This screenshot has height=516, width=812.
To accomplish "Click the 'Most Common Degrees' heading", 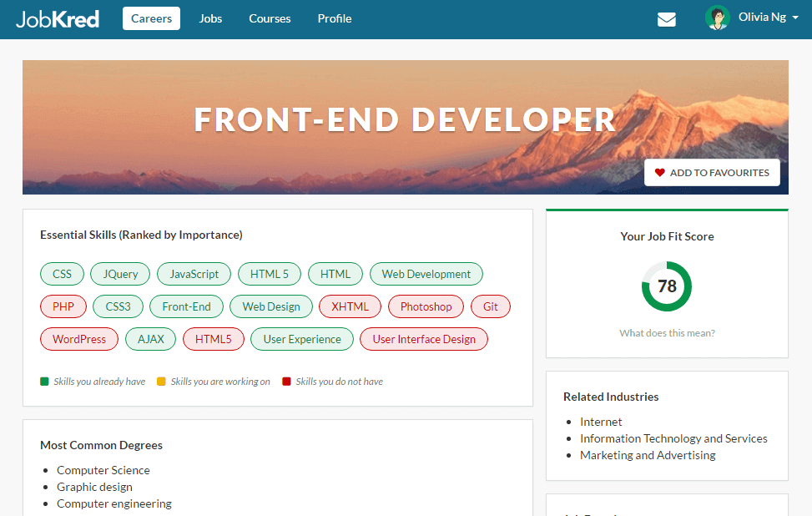I will (102, 446).
